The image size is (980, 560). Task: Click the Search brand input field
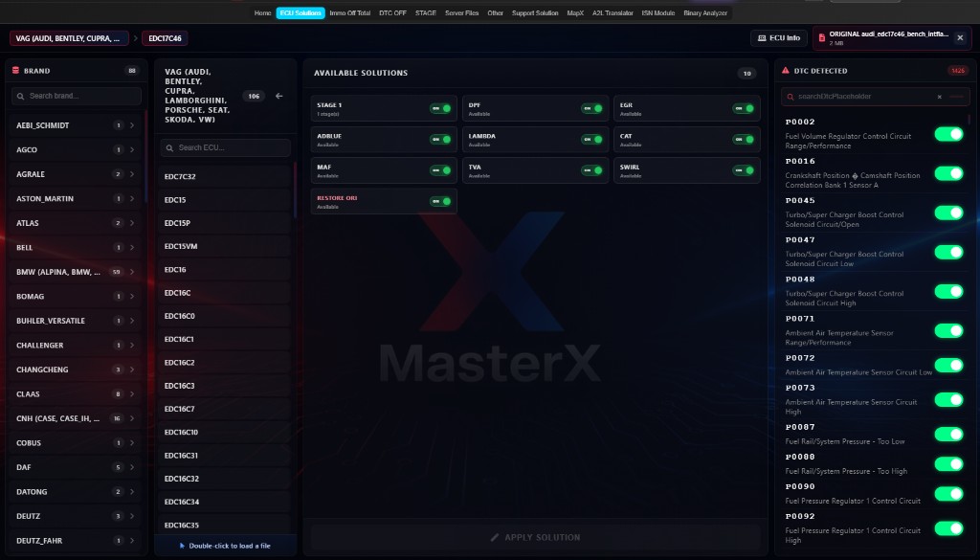[x=77, y=97]
